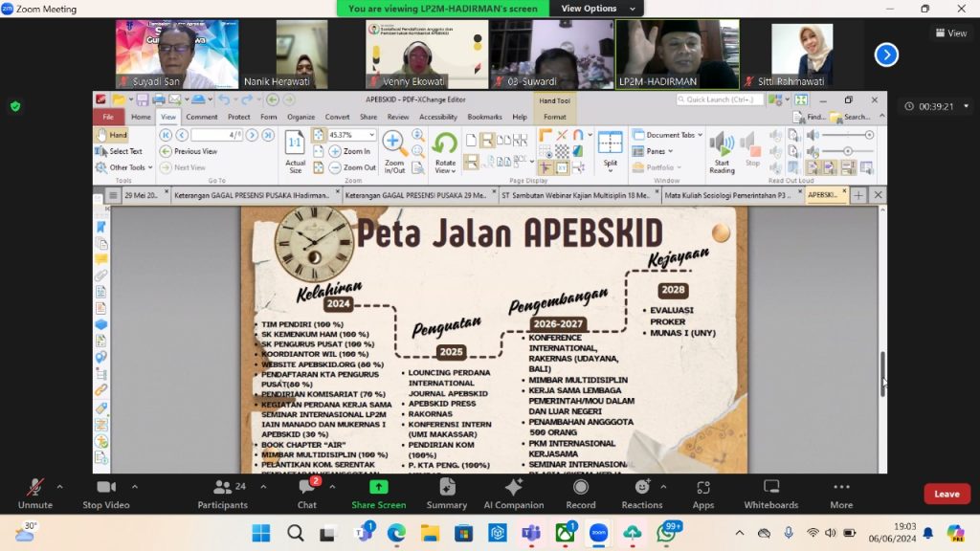Open the Participants panel
980x551 pixels.
tap(222, 494)
